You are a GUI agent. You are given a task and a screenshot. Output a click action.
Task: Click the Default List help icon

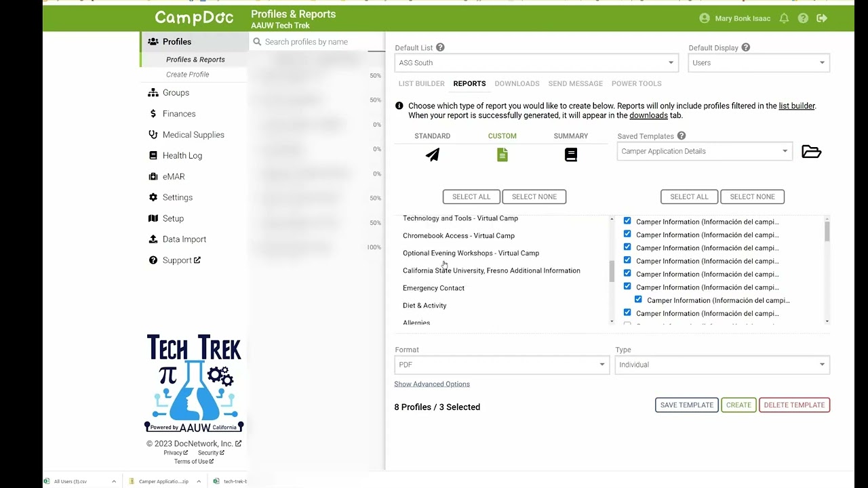(440, 47)
